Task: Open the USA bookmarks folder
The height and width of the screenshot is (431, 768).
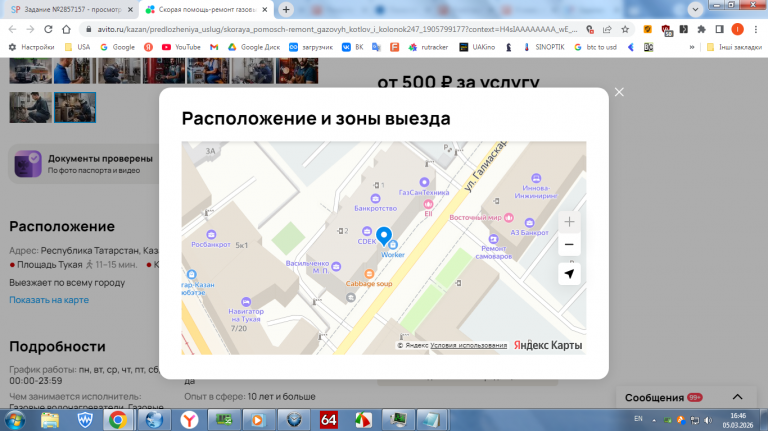Action: (77, 47)
